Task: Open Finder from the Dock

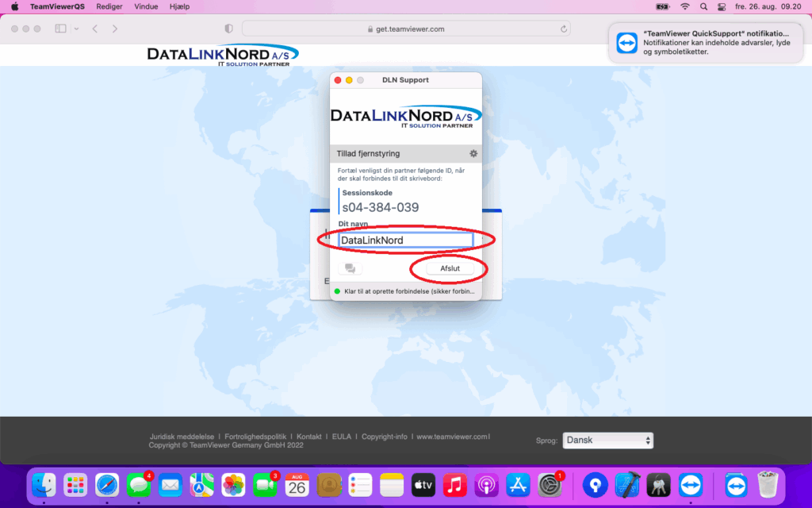Action: tap(44, 484)
